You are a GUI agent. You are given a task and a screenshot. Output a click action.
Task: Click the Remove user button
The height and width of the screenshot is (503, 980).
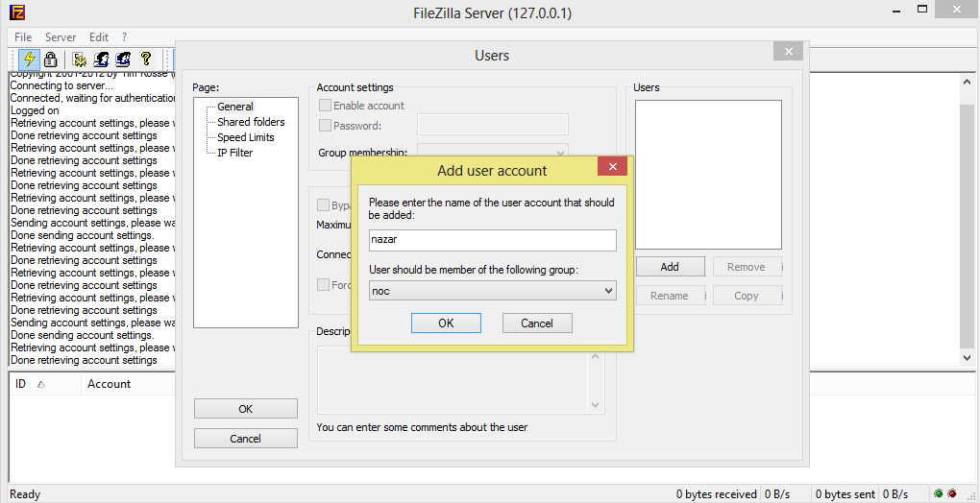[x=747, y=267]
